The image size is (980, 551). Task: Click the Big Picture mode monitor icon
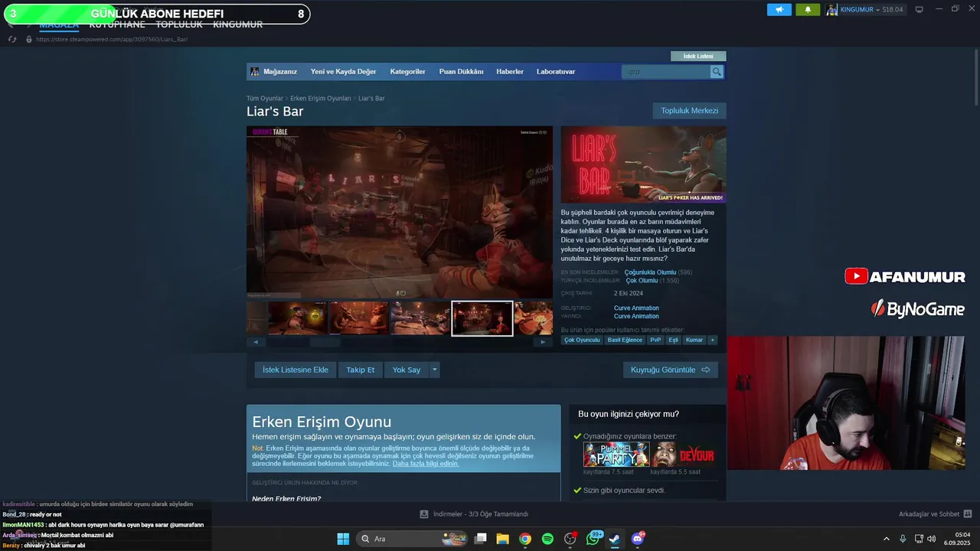click(x=919, y=10)
